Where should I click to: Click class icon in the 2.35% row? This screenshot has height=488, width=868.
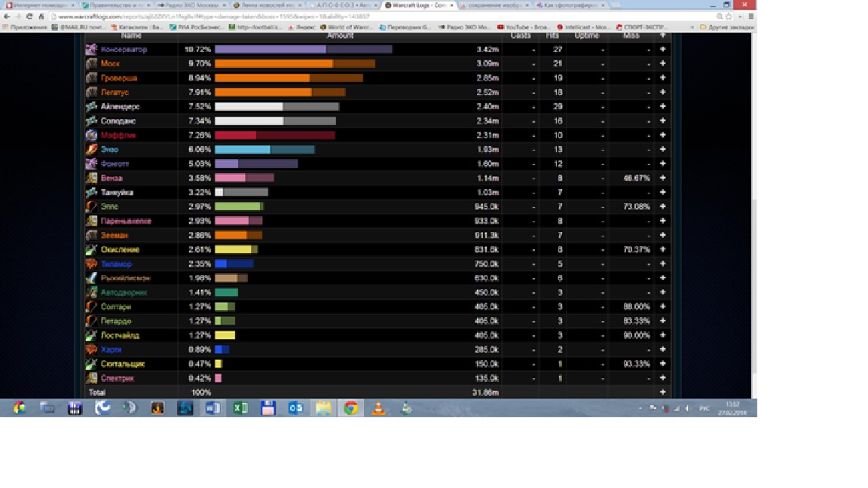(x=91, y=264)
